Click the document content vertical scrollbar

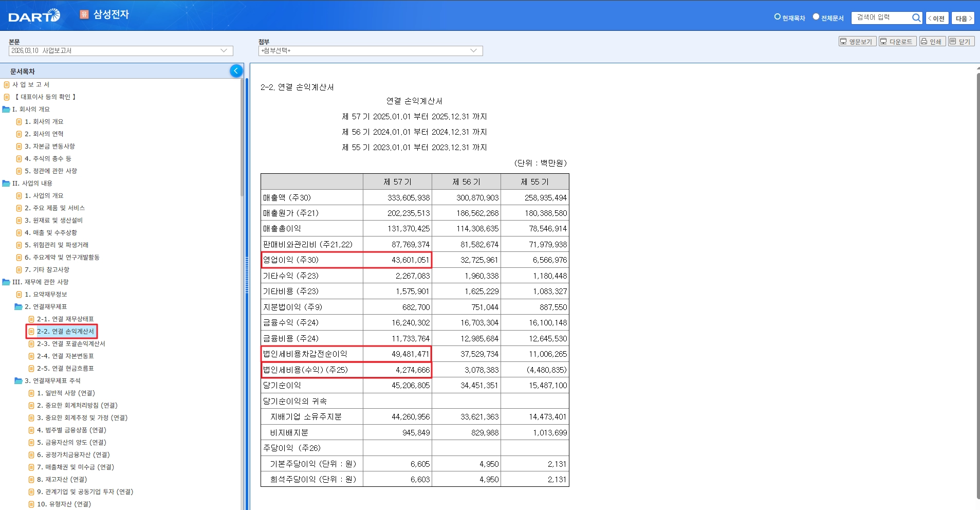(x=977, y=283)
